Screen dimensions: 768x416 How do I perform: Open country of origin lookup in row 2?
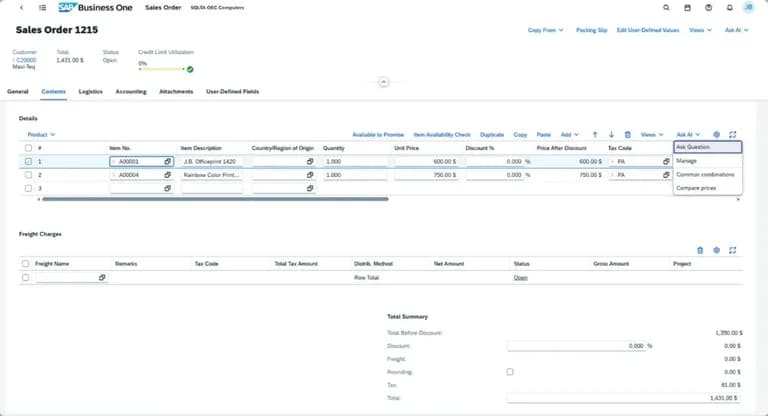tap(310, 175)
